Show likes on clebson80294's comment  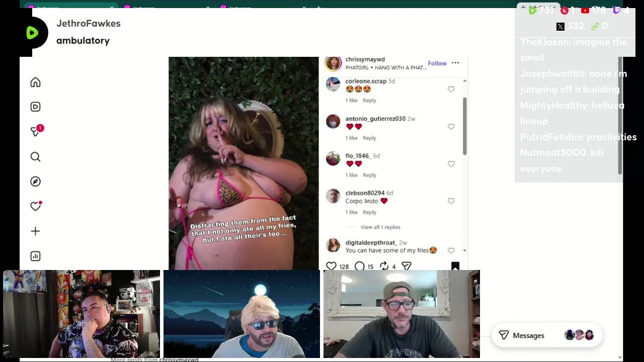351,212
